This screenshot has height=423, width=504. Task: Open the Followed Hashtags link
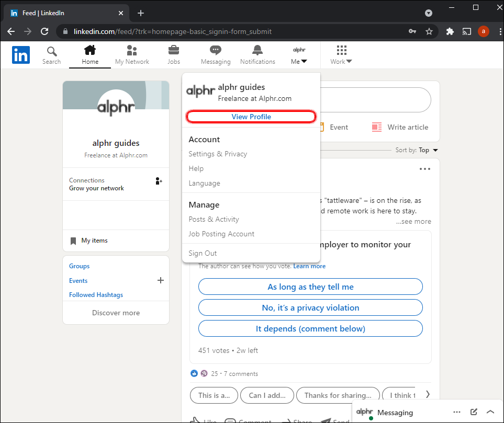(96, 295)
